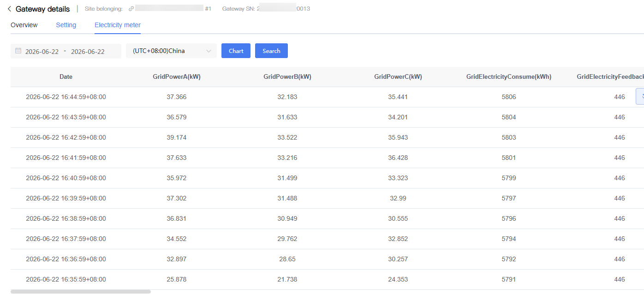Screen dimensions: 644x294
Task: Click GridPowerB value 21.738
Action: point(287,280)
